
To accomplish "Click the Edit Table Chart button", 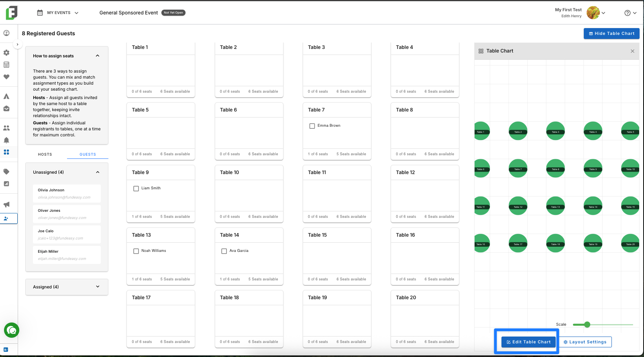I will (x=529, y=342).
